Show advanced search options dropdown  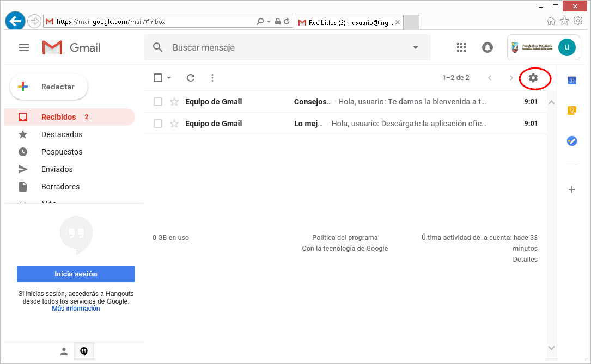coord(416,47)
